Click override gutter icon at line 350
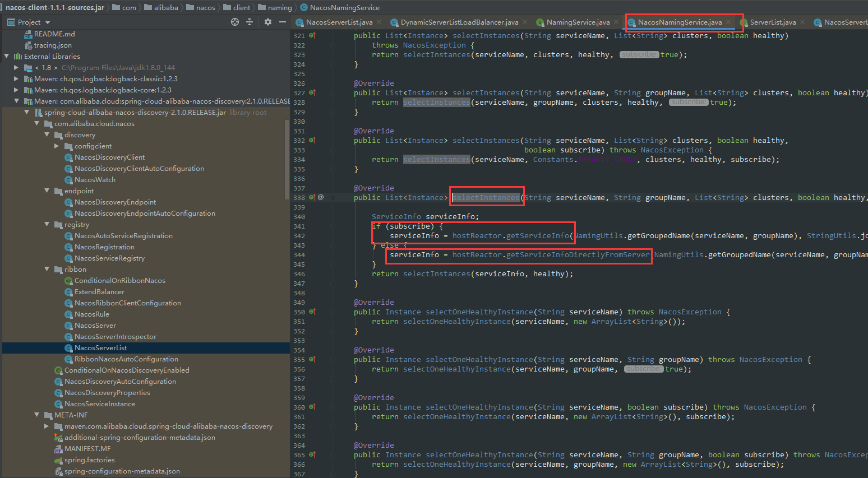The height and width of the screenshot is (478, 868). [x=312, y=312]
